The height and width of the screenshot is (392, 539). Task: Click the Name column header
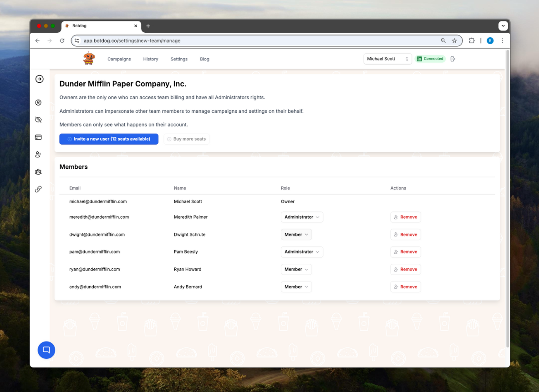[180, 188]
